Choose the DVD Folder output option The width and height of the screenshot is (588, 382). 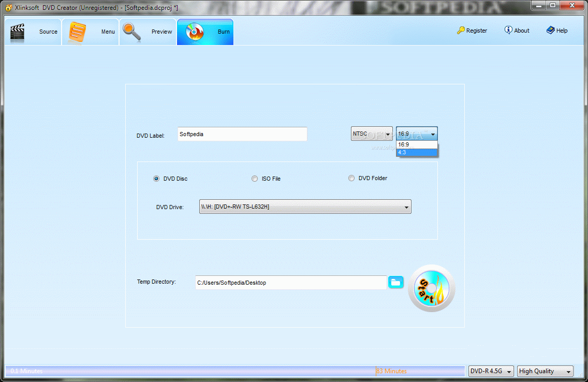(x=351, y=178)
